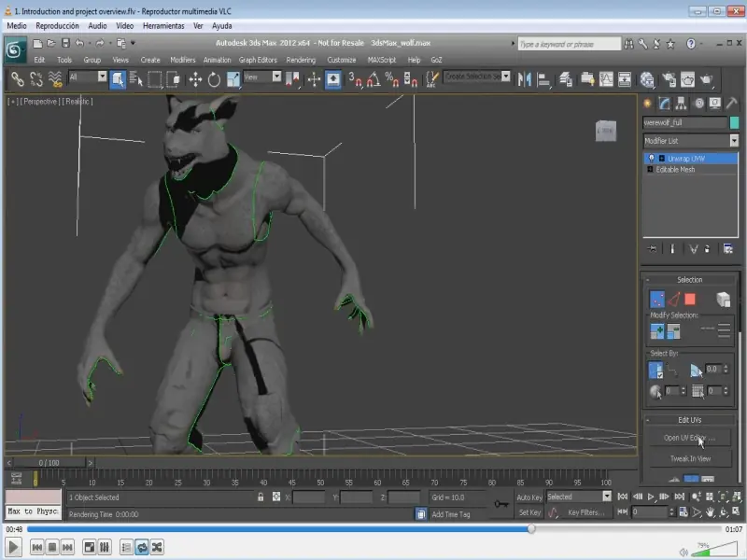This screenshot has width=747, height=560.
Task: Activate the Select and Rotate tool
Action: pos(214,79)
